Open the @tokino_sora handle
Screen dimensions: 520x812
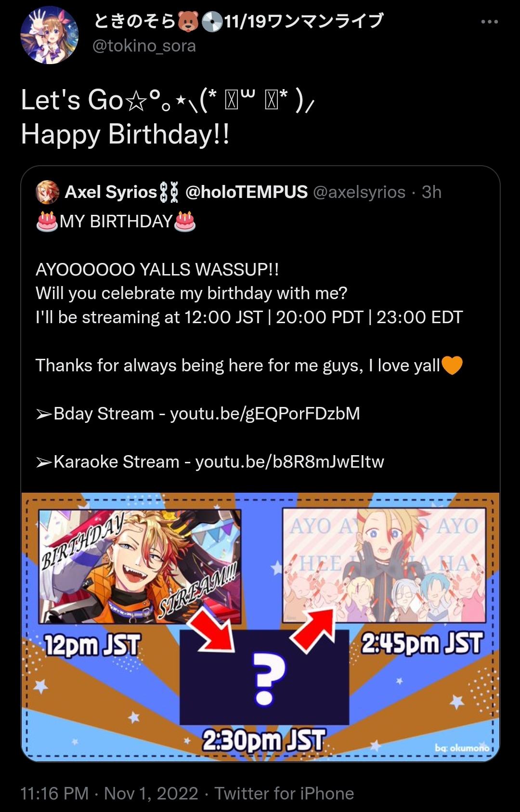[144, 46]
